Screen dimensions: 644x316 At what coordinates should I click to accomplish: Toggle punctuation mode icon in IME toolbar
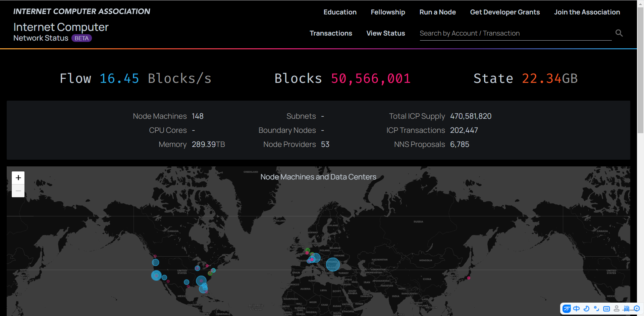[x=596, y=309]
